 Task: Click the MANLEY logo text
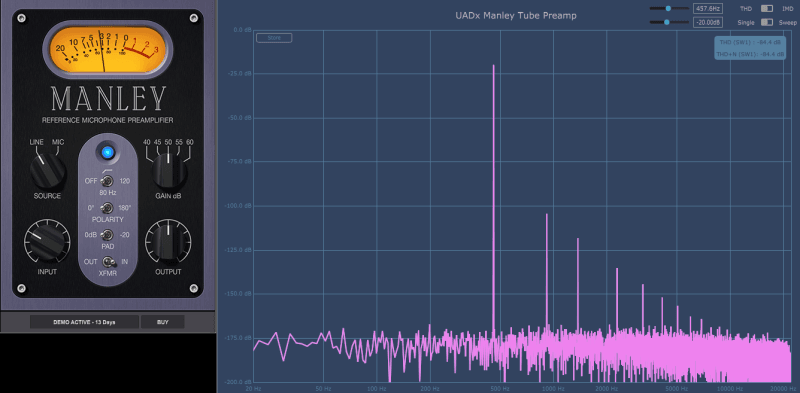tap(109, 99)
